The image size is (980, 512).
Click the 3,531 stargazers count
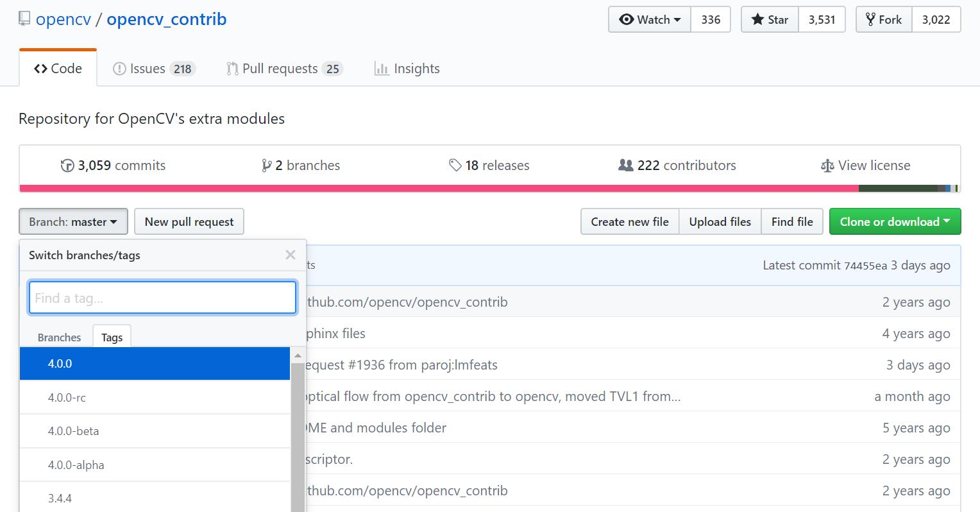pos(822,19)
